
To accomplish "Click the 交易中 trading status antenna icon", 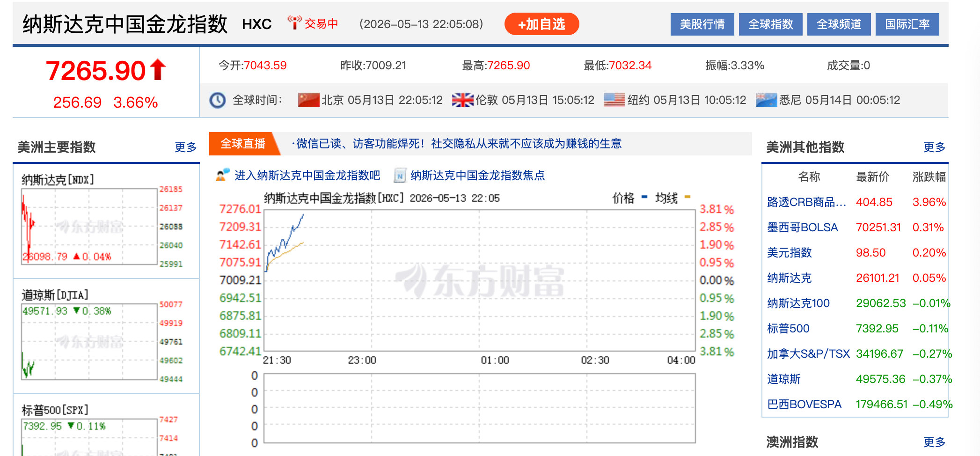I will (294, 22).
